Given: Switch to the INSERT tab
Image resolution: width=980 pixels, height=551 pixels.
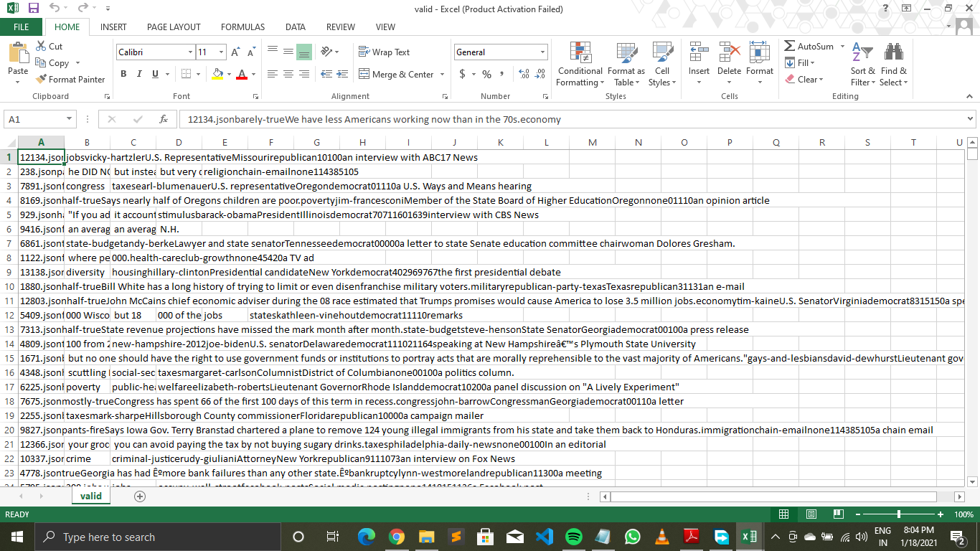Looking at the screenshot, I should 113,27.
